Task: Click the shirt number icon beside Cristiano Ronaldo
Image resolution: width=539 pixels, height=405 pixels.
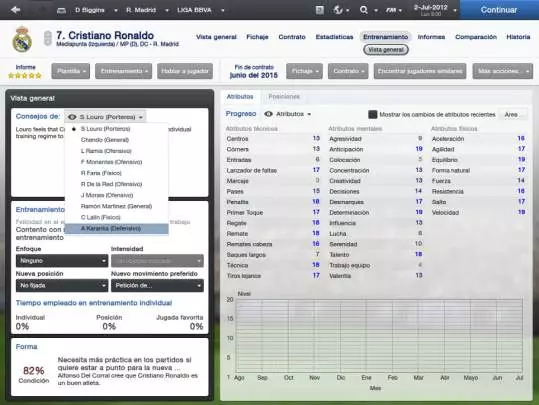Action: [x=48, y=38]
